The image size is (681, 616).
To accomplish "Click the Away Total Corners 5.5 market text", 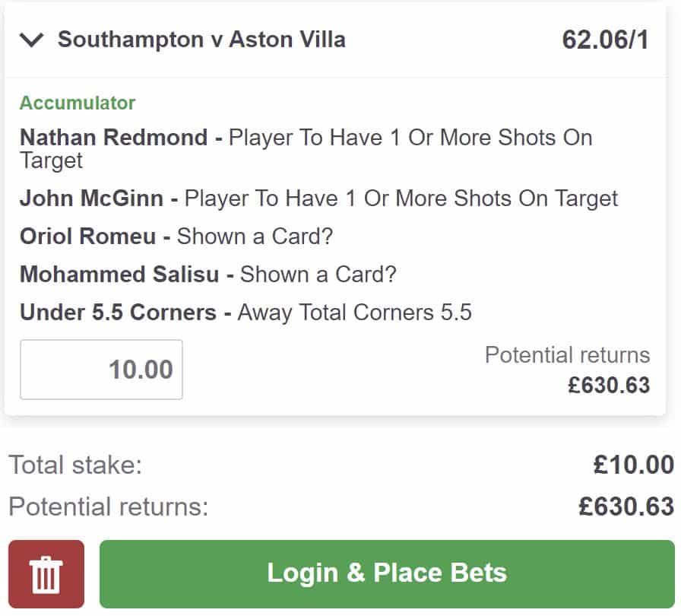I will (354, 312).
